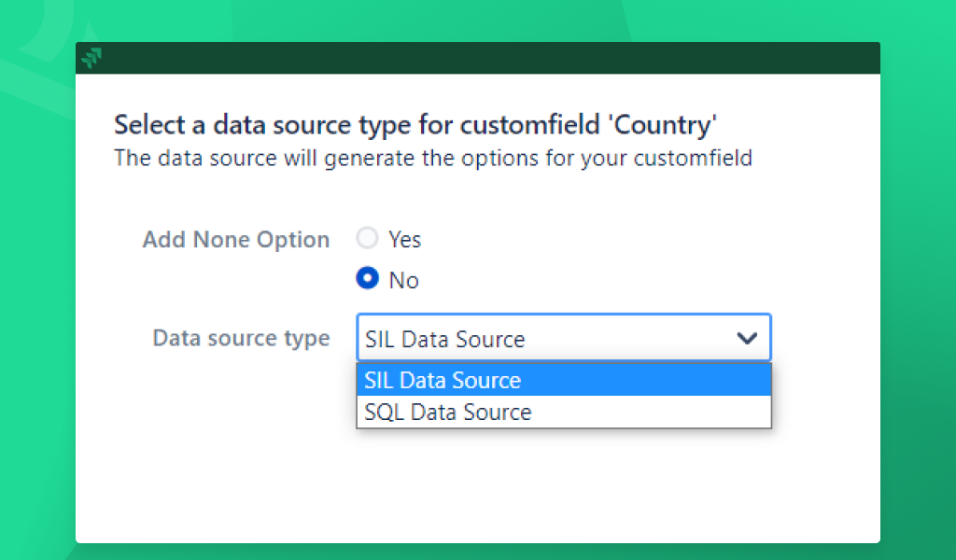
Task: Click the 'Data source type' label
Action: point(241,338)
